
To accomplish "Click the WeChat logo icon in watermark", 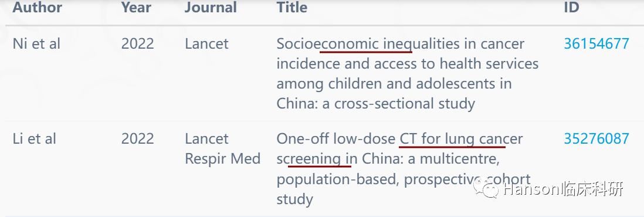I will coord(485,190).
